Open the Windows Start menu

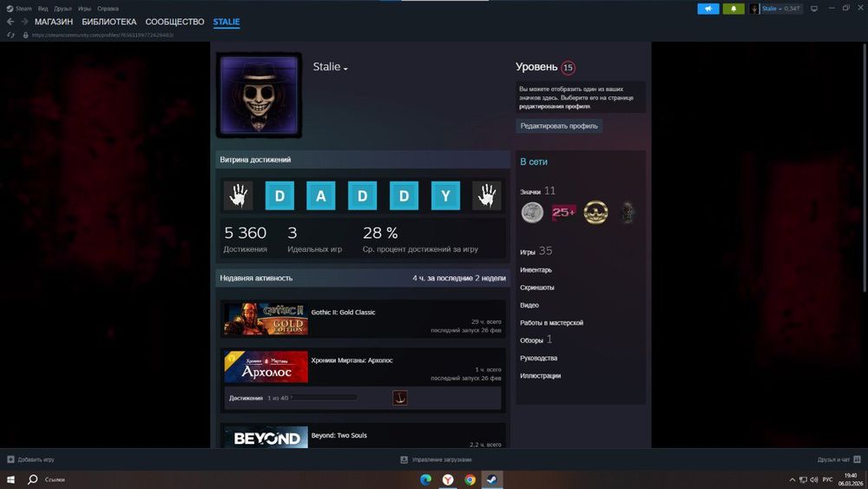pyautogui.click(x=10, y=479)
